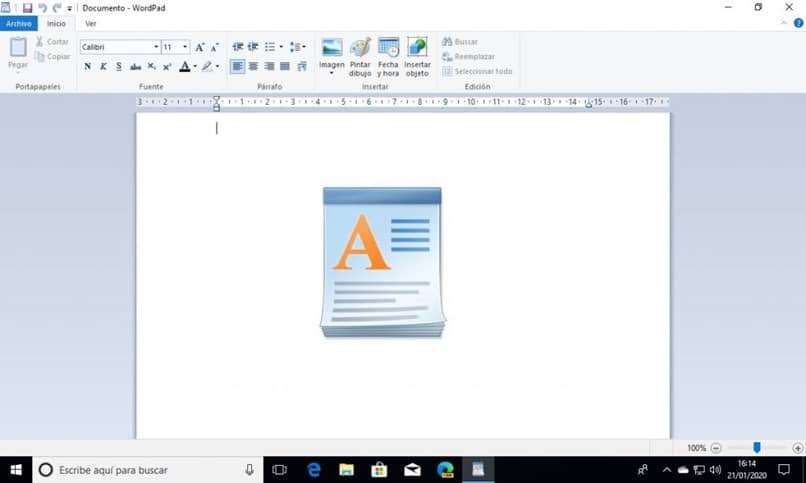Image resolution: width=806 pixels, height=483 pixels.
Task: Switch to the Ver tab
Action: [90, 24]
